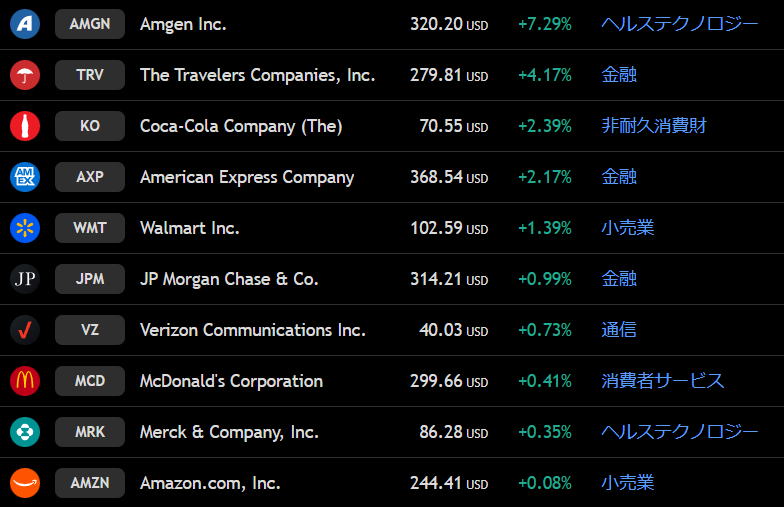The image size is (784, 507).
Task: Click the American Express logo icon
Action: coord(25,177)
